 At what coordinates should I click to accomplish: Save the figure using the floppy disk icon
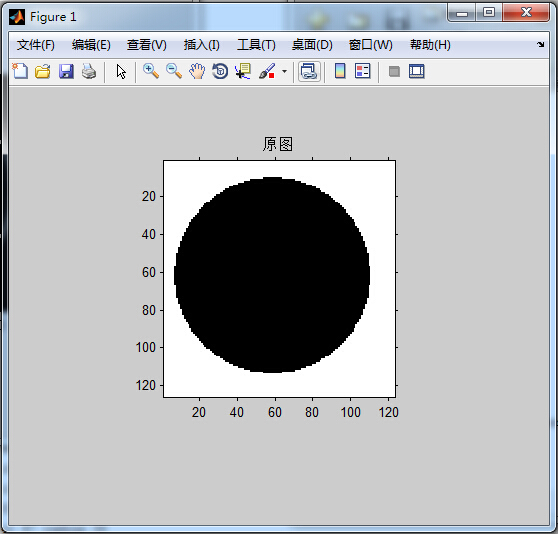pos(66,71)
